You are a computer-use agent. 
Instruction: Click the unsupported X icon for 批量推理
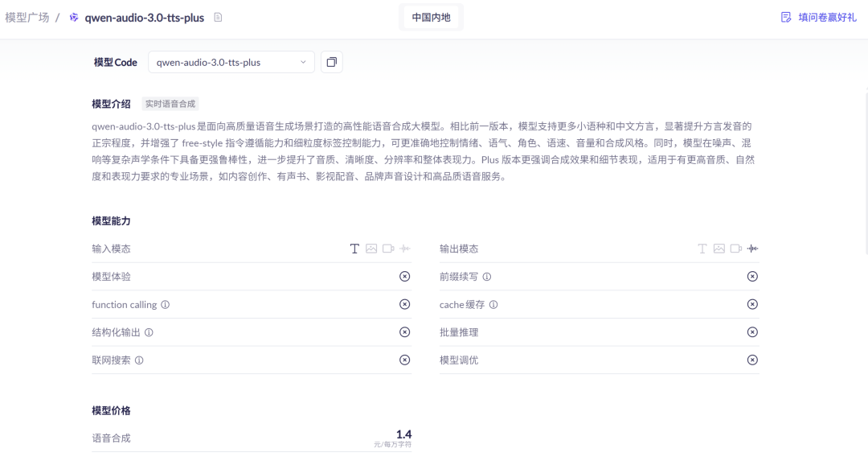pyautogui.click(x=752, y=332)
